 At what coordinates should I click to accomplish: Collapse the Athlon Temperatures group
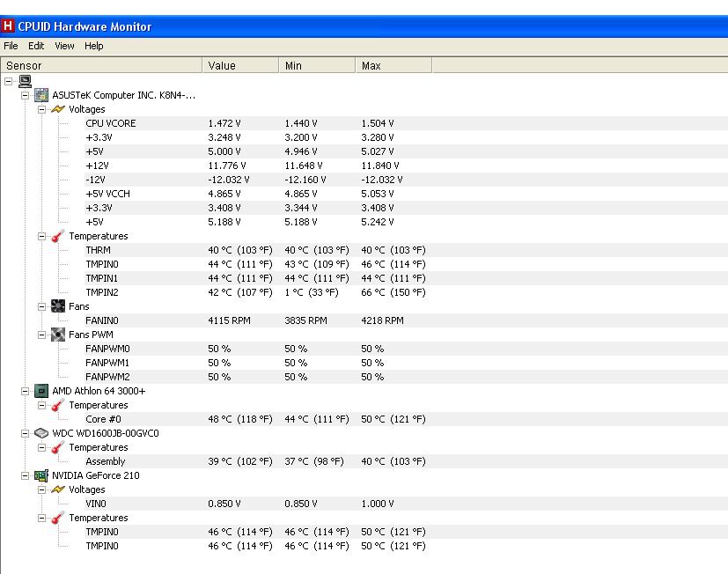point(41,406)
